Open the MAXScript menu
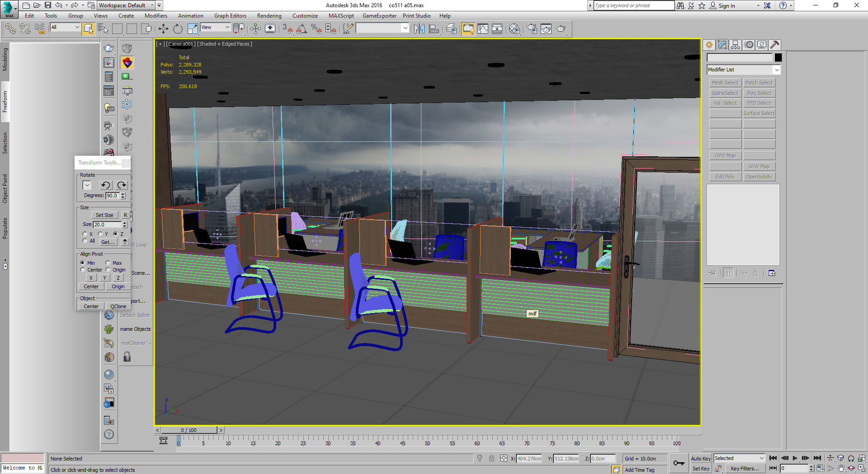Image resolution: width=868 pixels, height=474 pixels. click(341, 16)
